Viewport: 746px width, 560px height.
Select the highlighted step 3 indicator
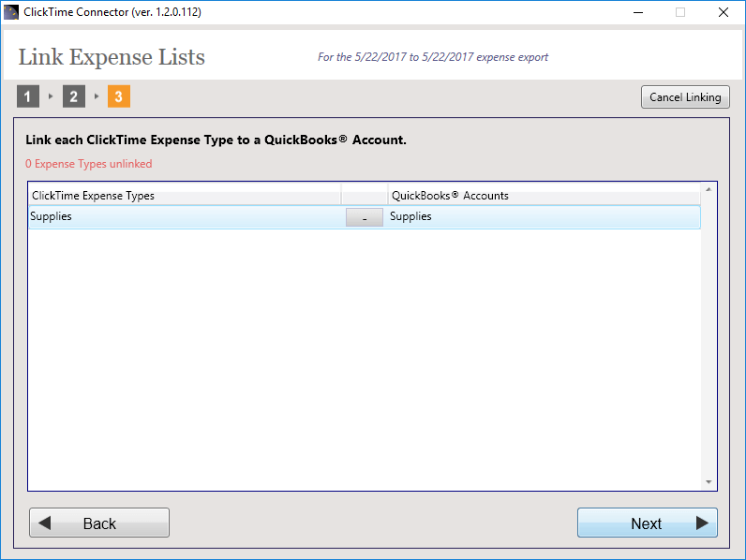click(x=119, y=96)
